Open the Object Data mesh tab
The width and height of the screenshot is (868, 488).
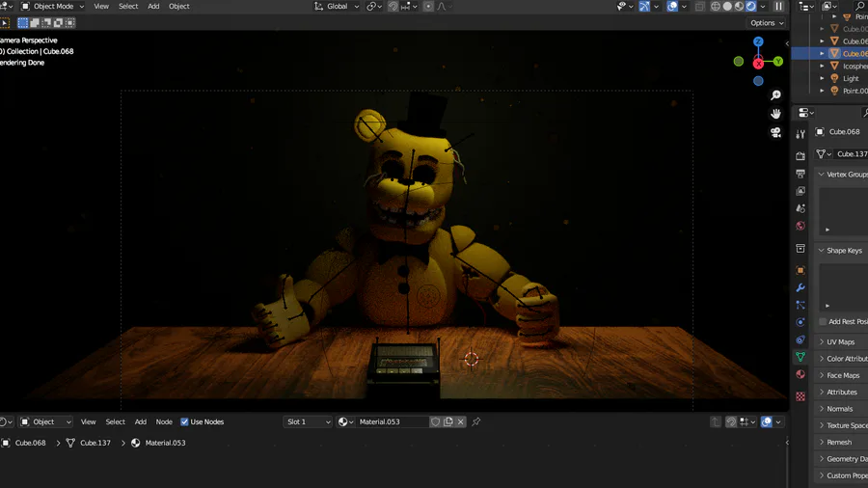(x=800, y=357)
